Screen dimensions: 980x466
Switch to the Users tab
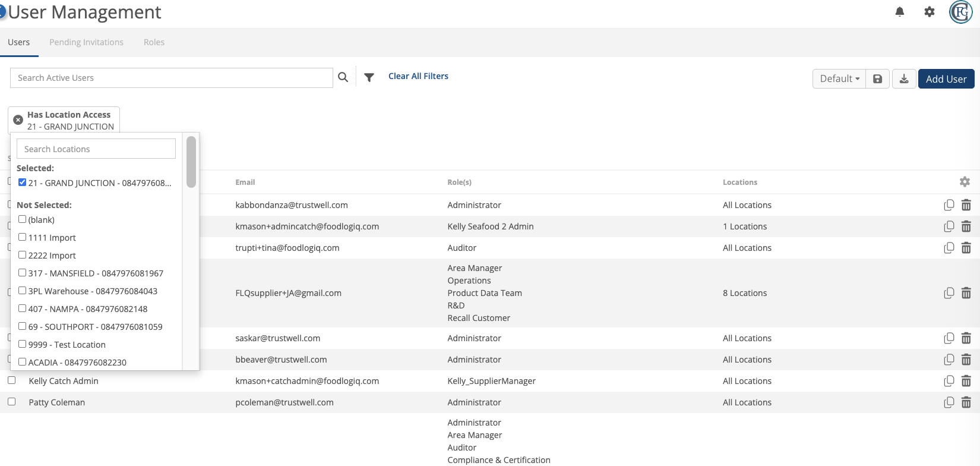point(19,42)
